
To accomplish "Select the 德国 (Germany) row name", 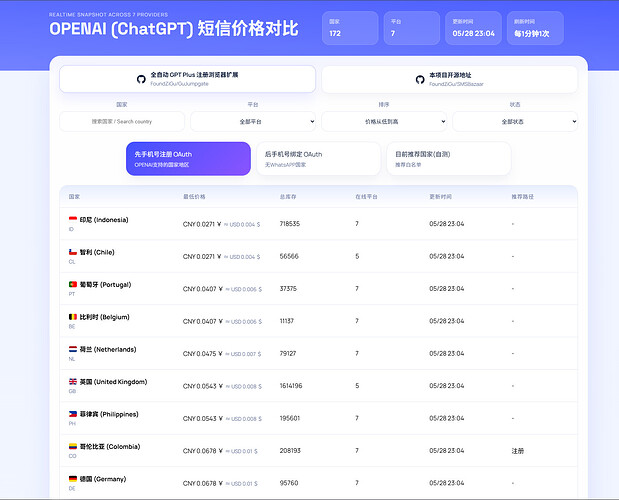I will point(103,479).
